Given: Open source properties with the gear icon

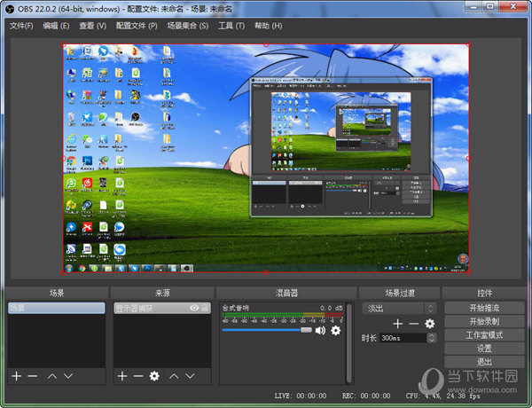Looking at the screenshot, I should pyautogui.click(x=154, y=376).
